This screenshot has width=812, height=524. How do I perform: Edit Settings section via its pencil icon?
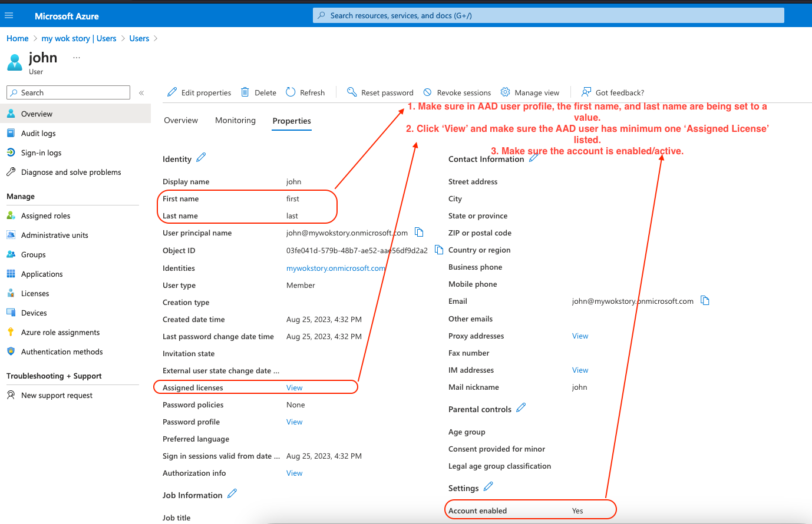(488, 486)
